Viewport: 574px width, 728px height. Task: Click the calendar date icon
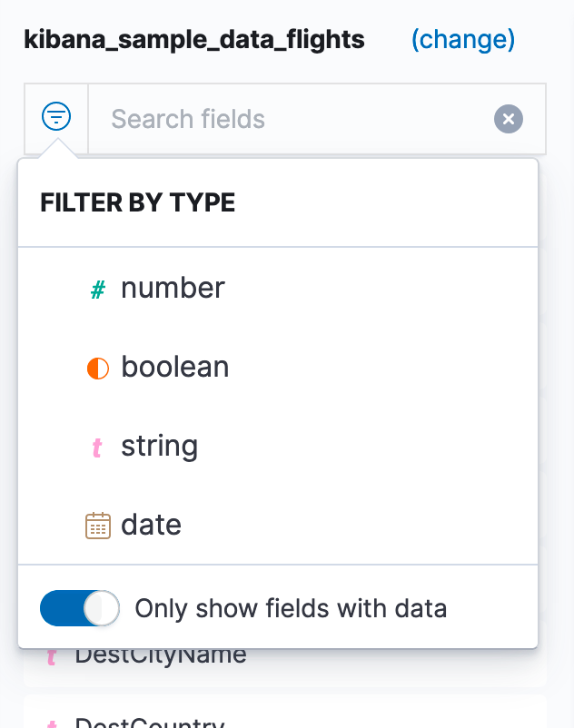[98, 526]
